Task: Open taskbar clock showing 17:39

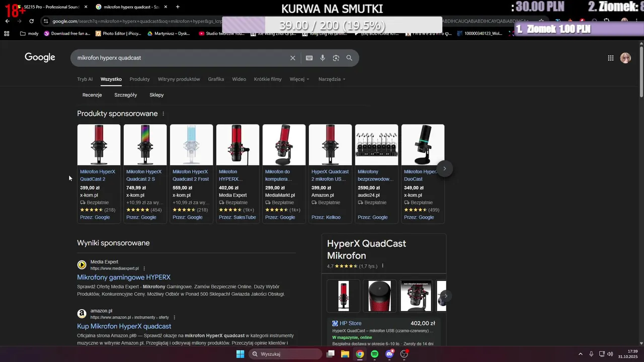Action: coord(629,354)
